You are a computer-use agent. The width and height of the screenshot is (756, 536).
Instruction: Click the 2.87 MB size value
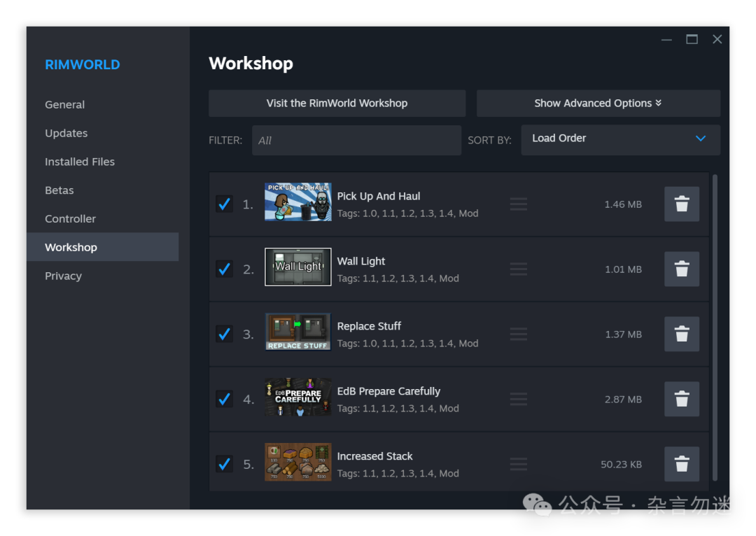pos(623,399)
